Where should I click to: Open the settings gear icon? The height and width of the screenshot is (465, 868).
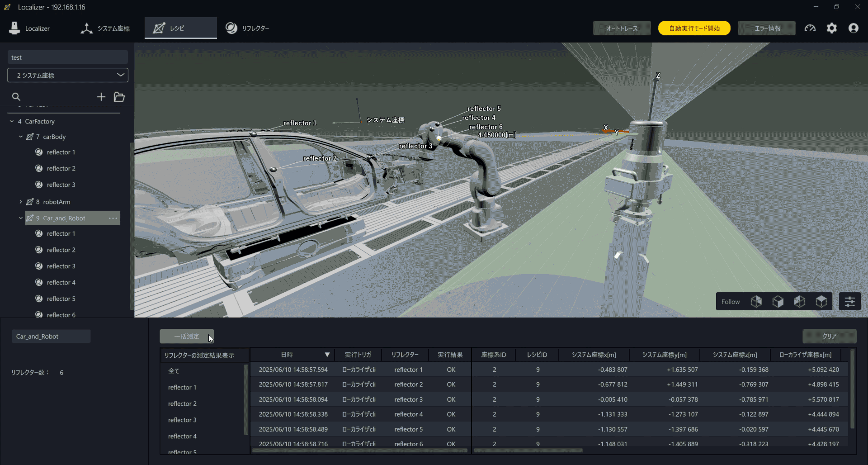[x=832, y=28]
